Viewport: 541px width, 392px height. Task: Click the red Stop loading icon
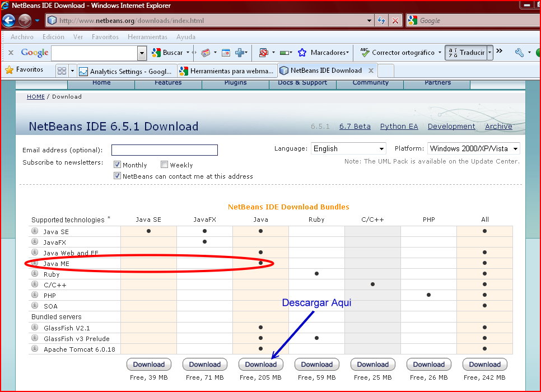pyautogui.click(x=395, y=20)
